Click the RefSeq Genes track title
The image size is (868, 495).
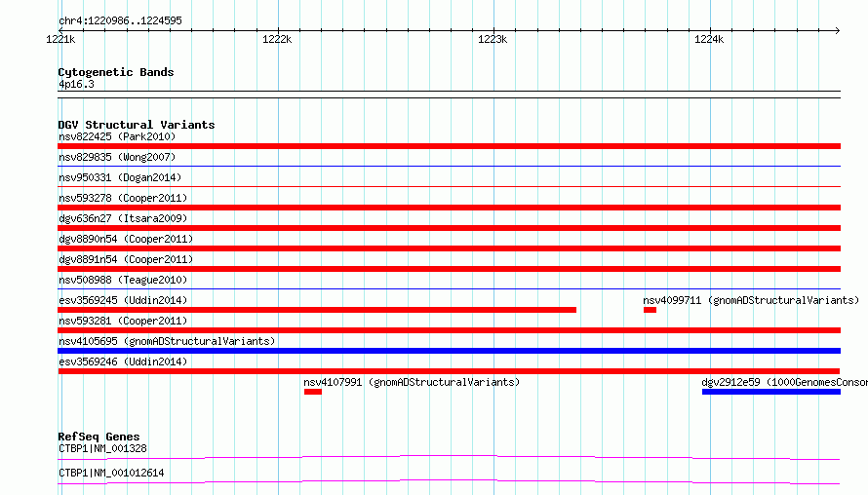[99, 437]
